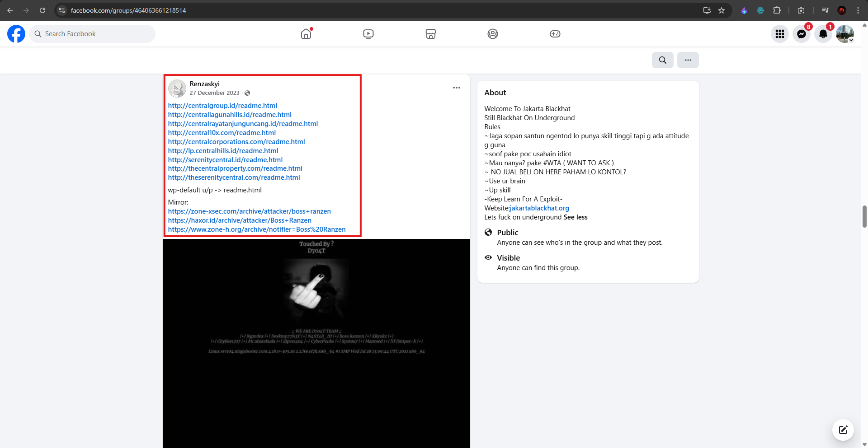Open the touched-by post image
868x448 pixels.
(316, 343)
